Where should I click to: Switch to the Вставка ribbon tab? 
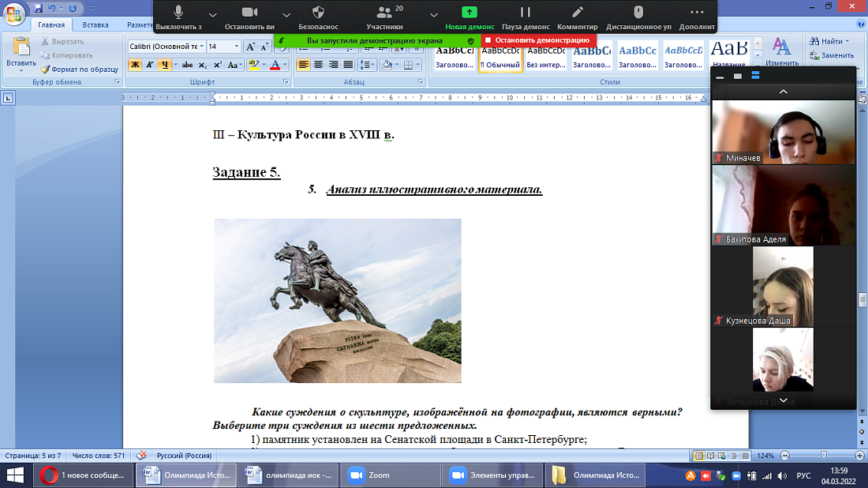(95, 25)
